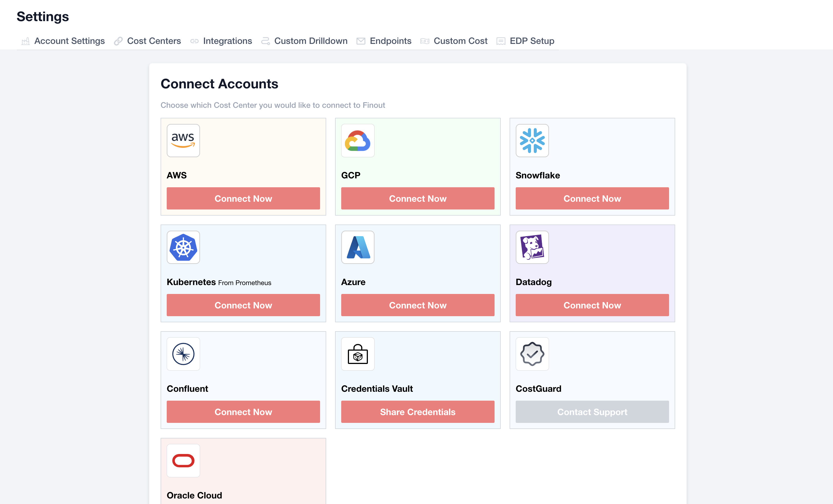Screen dimensions: 833x504
Task: Click the CostGuard badge checkmark icon
Action: tap(532, 354)
